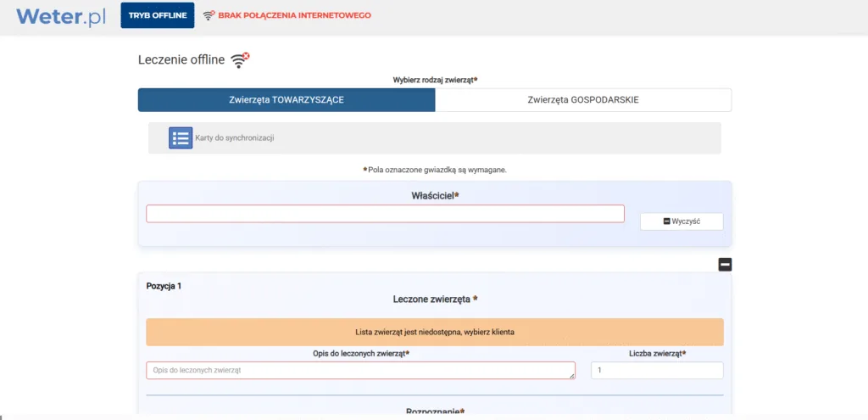This screenshot has height=420, width=868.
Task: Select the Zwierzęta TOWARZYSZĄCE tab
Action: 287,100
